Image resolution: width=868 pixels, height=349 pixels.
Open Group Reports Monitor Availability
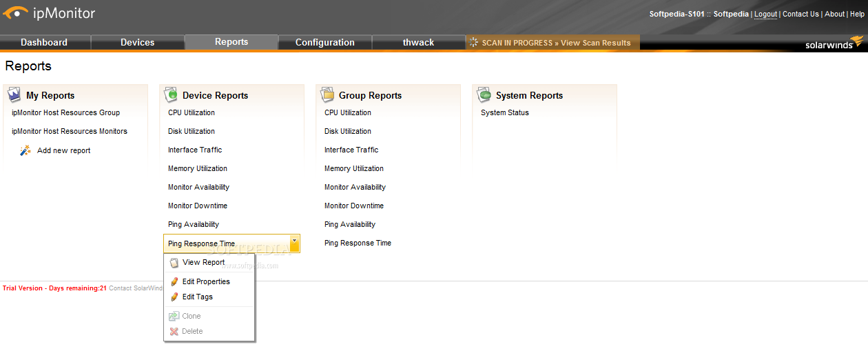tap(355, 187)
